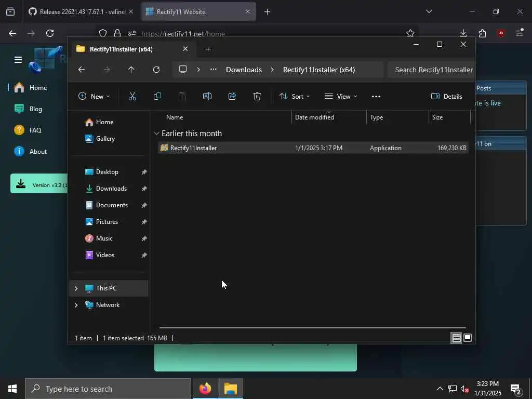Viewport: 532px width, 399px height.
Task: Switch to details list view icon in status bar
Action: [456, 338]
